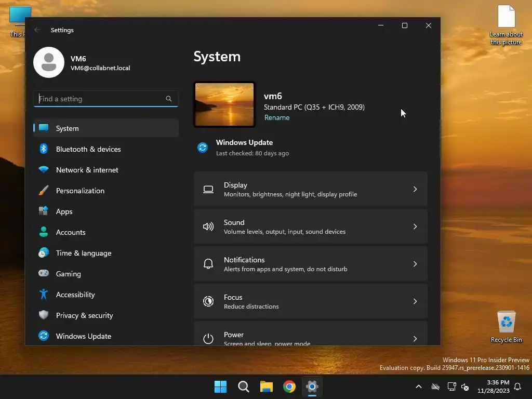Screen dimensions: 532x399
Task: Click the Apps icon in sidebar
Action: [44, 211]
